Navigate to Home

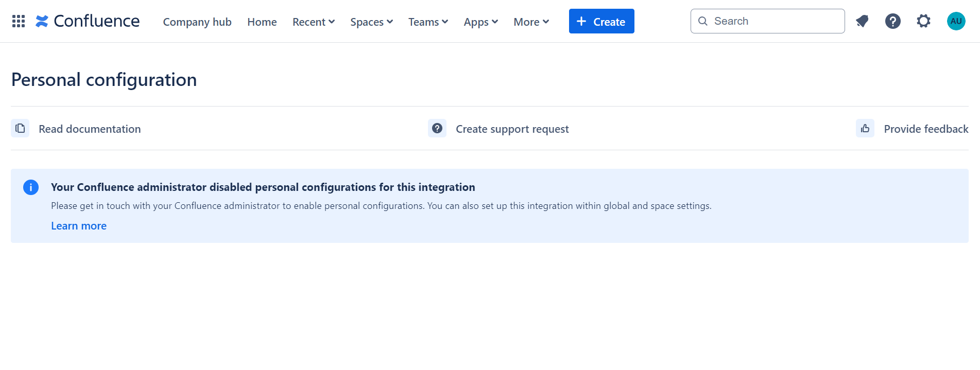click(x=262, y=22)
